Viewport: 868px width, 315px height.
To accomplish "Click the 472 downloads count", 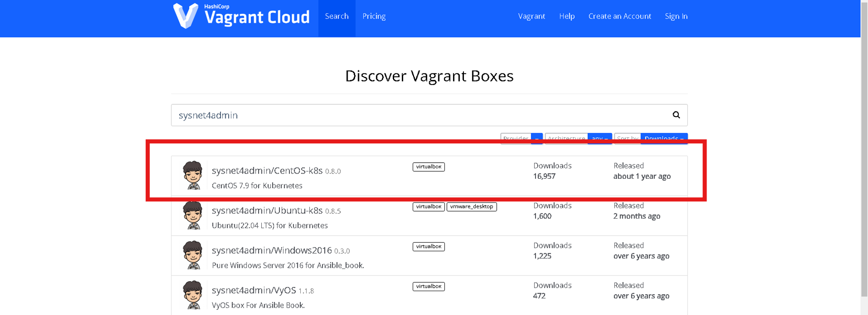I will [539, 296].
